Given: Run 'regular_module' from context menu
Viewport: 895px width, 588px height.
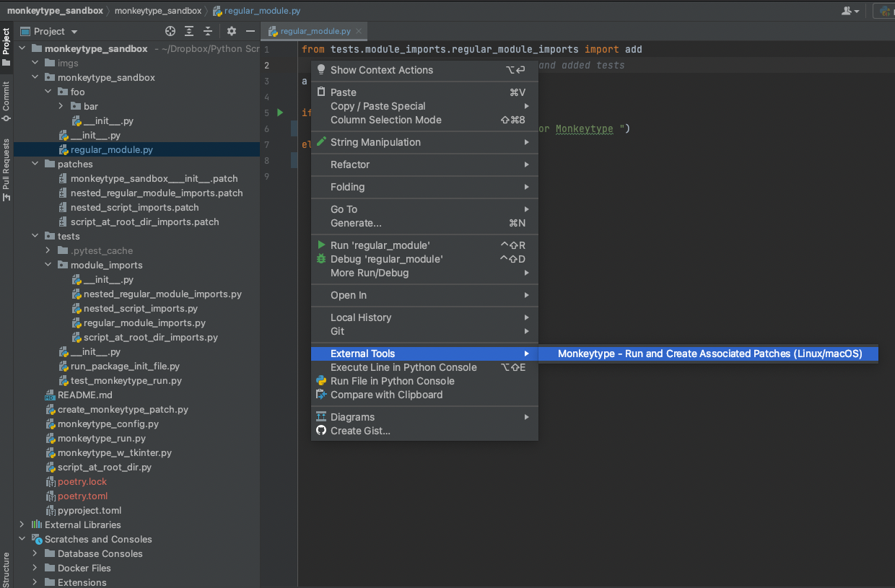Looking at the screenshot, I should pyautogui.click(x=424, y=245).
